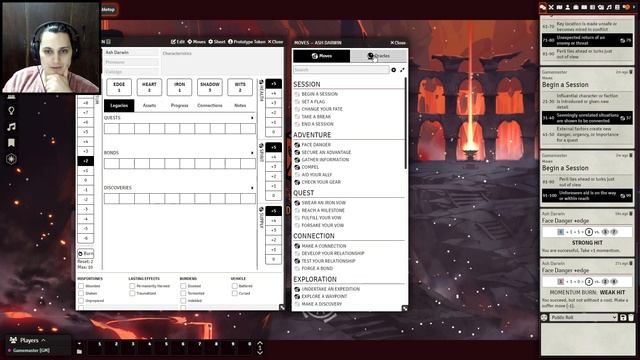Collapse the macro hotbar arrow
The width and height of the screenshot is (640, 360).
click(x=79, y=344)
